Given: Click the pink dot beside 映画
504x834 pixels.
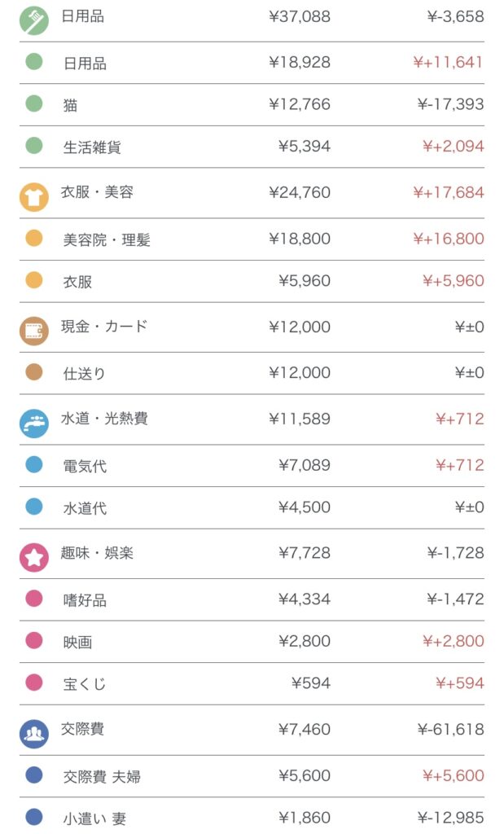Looking at the screenshot, I should point(33,640).
